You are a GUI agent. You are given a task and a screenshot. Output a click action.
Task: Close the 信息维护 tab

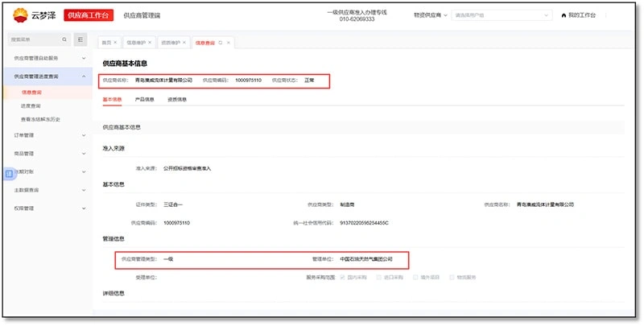coord(150,43)
